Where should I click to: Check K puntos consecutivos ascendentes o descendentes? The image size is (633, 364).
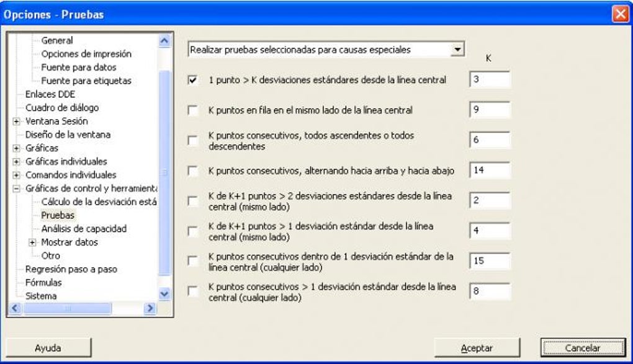pos(193,140)
